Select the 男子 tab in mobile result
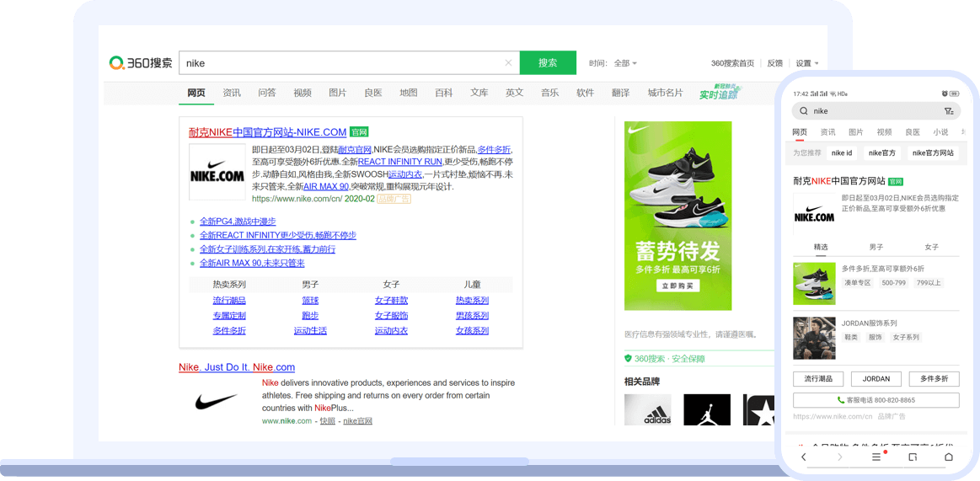Image resolution: width=980 pixels, height=481 pixels. [876, 247]
